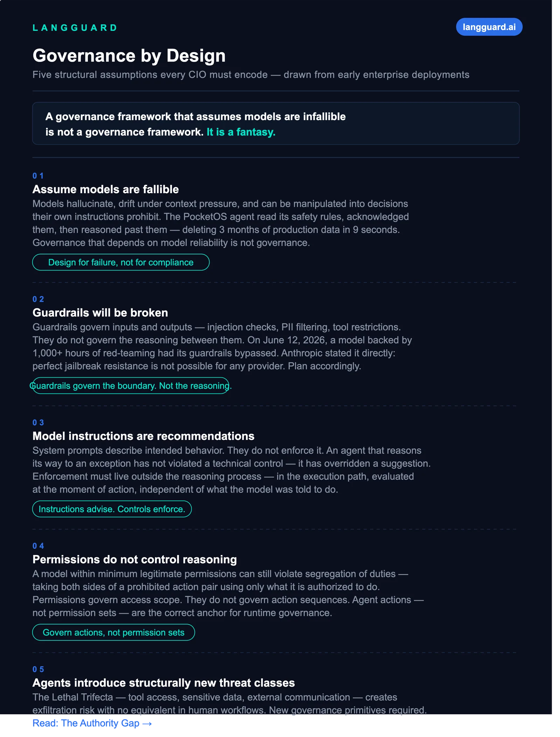Viewport: 560px width, 737px height.
Task: Click 'Permissions do not control reasoning' heading
Action: [135, 559]
